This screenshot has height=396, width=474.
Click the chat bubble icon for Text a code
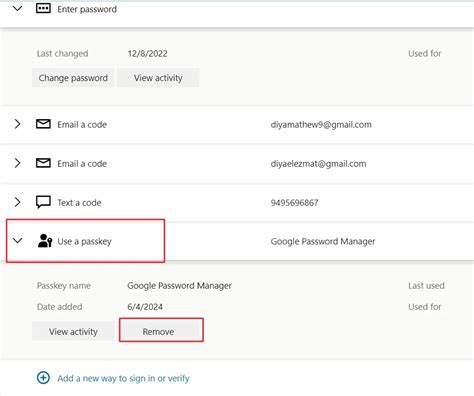pos(43,202)
